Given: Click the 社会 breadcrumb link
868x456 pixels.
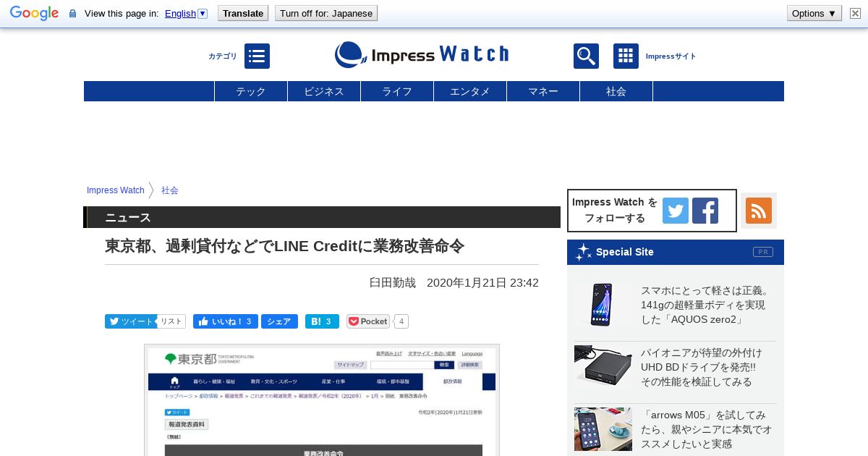Looking at the screenshot, I should pyautogui.click(x=170, y=190).
